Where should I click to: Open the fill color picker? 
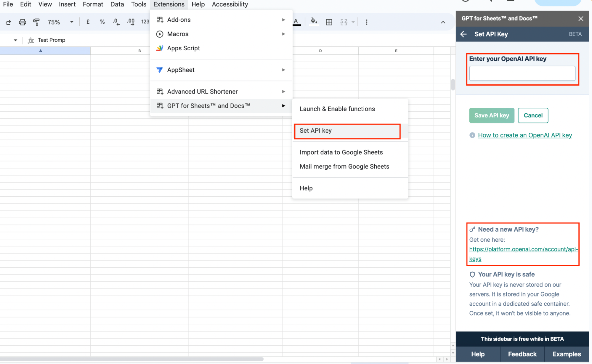(314, 22)
